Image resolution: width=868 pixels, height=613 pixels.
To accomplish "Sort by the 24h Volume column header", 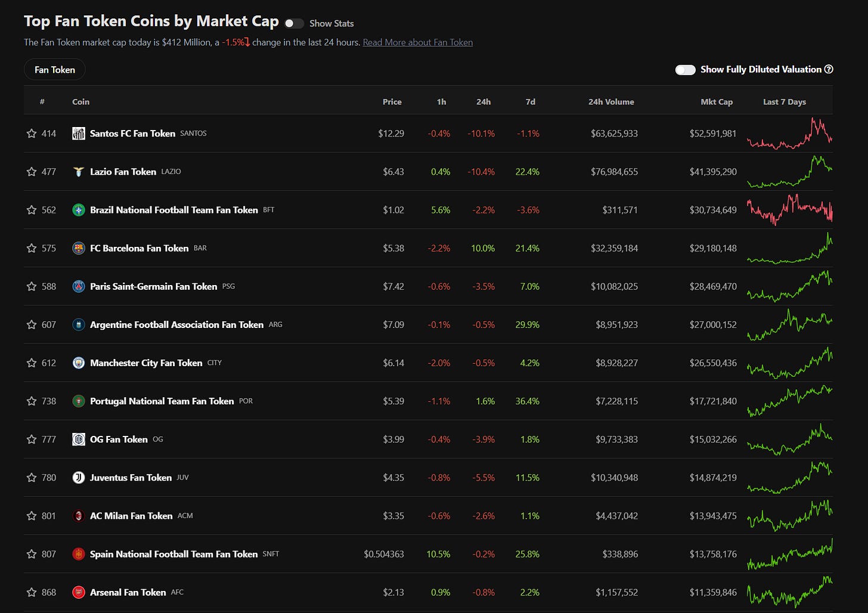I will click(x=611, y=102).
